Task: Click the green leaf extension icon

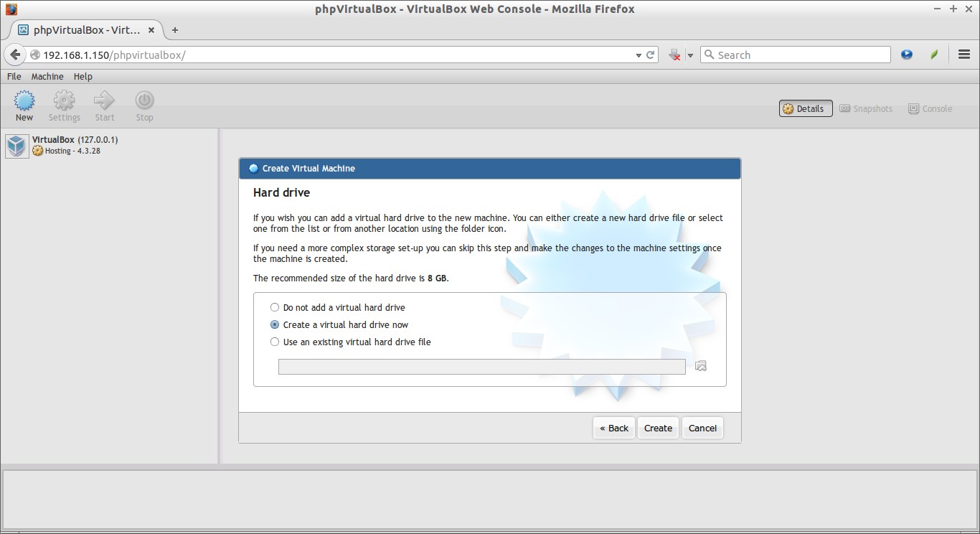Action: pos(934,55)
